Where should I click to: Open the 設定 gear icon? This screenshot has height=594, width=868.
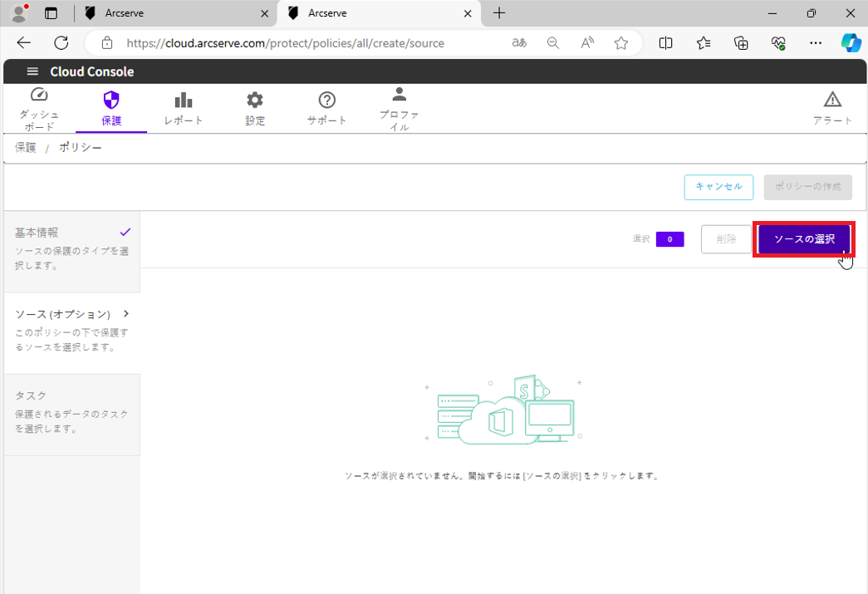tap(255, 101)
